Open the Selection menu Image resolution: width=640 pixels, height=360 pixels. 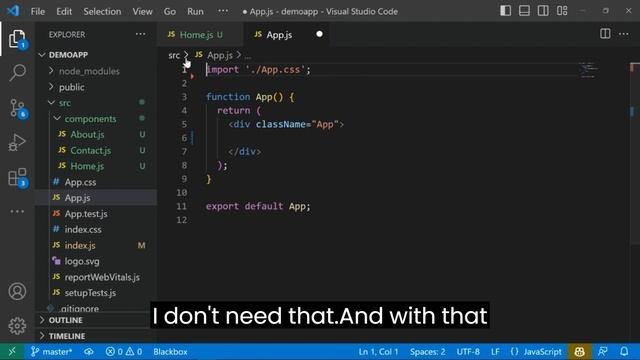click(x=102, y=11)
